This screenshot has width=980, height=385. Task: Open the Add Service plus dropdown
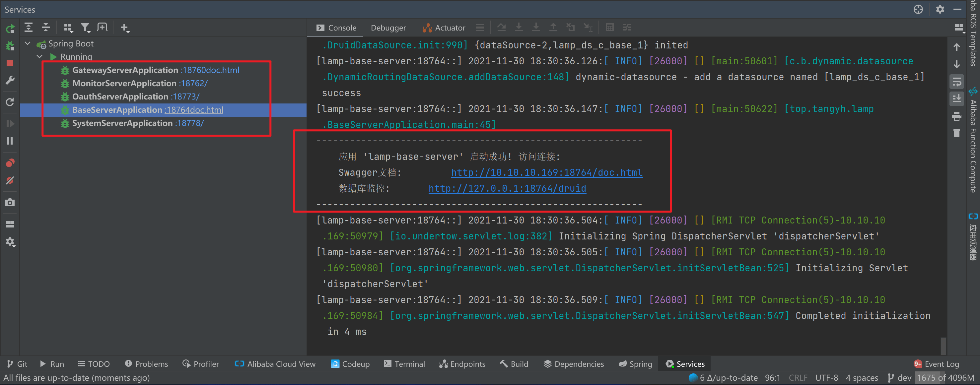(125, 28)
